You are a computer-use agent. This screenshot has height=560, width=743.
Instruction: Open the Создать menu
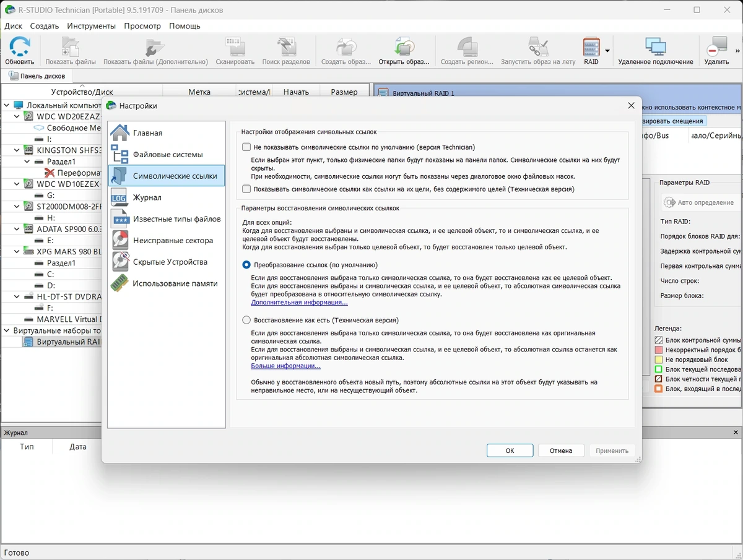(45, 26)
